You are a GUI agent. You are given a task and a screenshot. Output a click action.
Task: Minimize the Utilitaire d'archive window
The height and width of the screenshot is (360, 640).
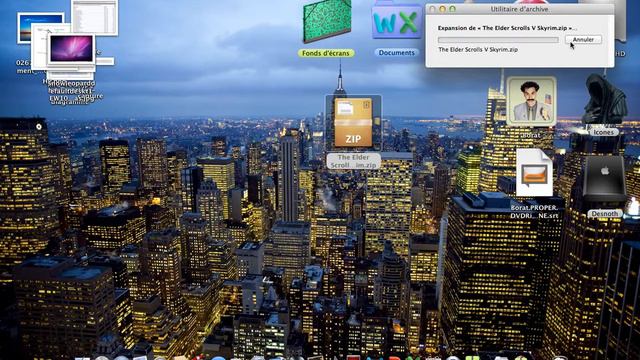pos(442,9)
